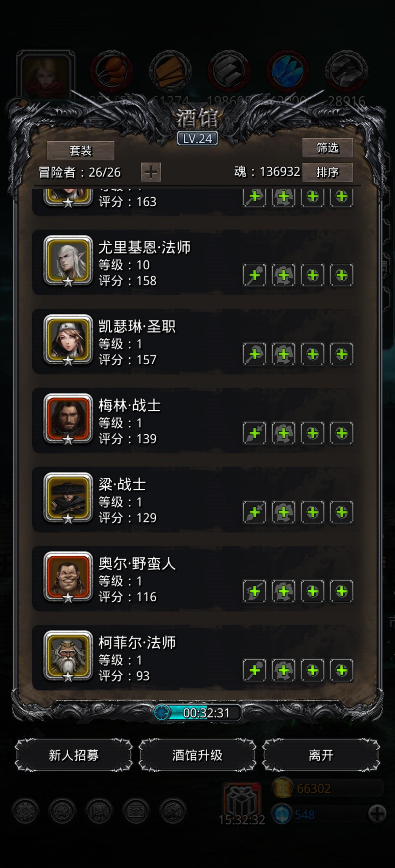Screen dimensions: 395x868
Task: Add armor to 凯瑟琳·圣职
Action: click(283, 354)
